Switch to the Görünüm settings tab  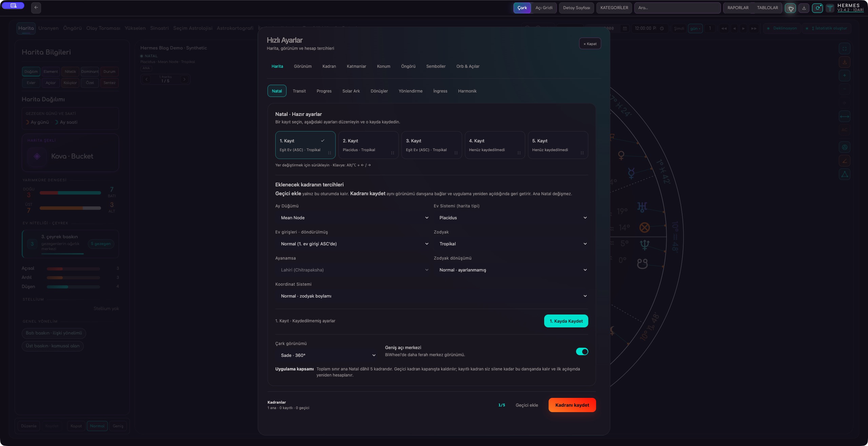click(x=302, y=66)
